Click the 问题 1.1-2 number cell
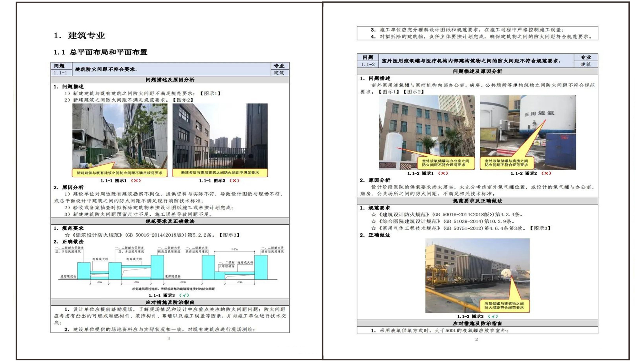Image resolution: width=644 pixels, height=361 pixels. click(368, 64)
